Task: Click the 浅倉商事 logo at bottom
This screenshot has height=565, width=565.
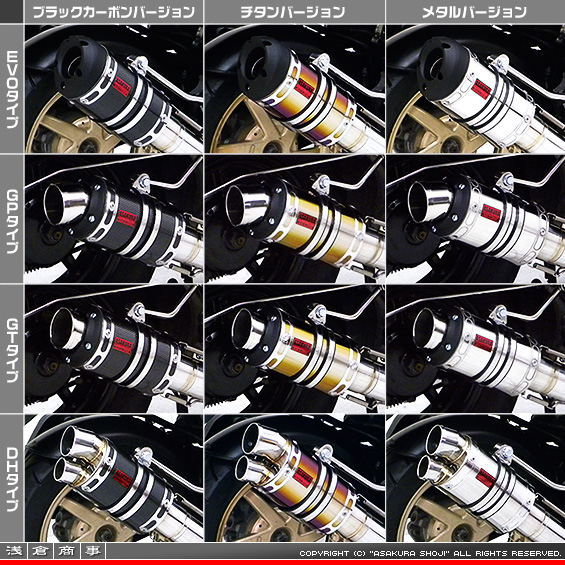Action: [x=53, y=551]
